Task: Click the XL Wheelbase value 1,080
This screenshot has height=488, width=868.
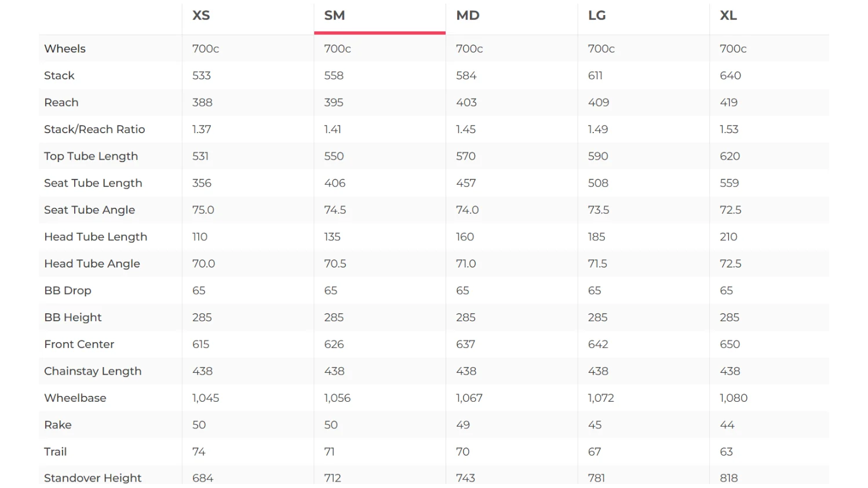Action: point(734,398)
